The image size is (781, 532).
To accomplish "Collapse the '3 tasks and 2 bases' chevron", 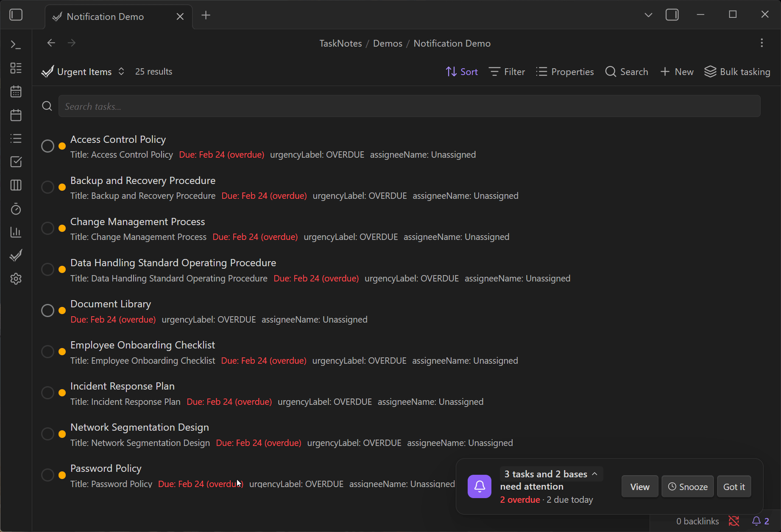I will click(x=594, y=474).
